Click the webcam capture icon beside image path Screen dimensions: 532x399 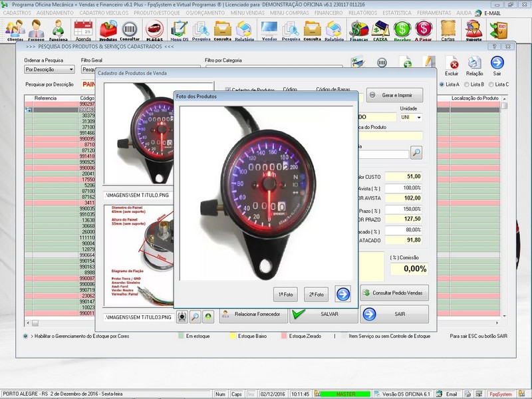pyautogui.click(x=182, y=317)
